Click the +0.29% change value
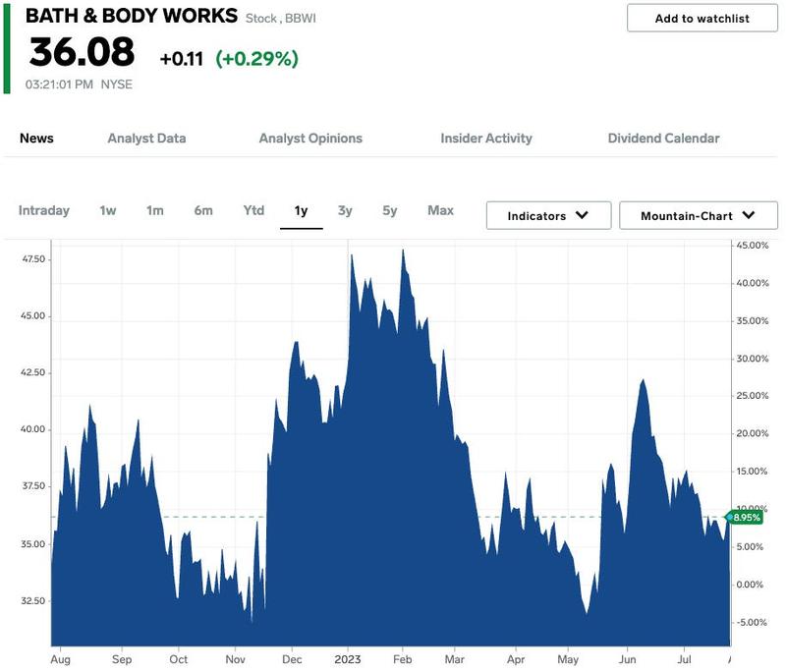786x672 pixels. (x=257, y=59)
